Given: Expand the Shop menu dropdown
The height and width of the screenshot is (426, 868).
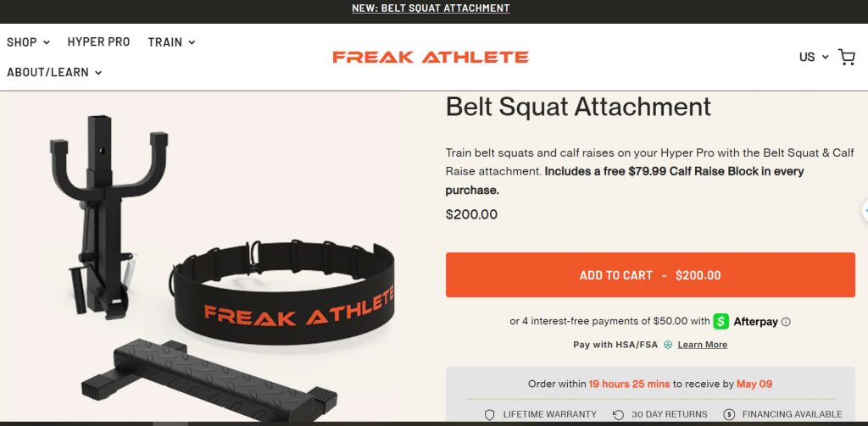Looking at the screenshot, I should coord(28,42).
